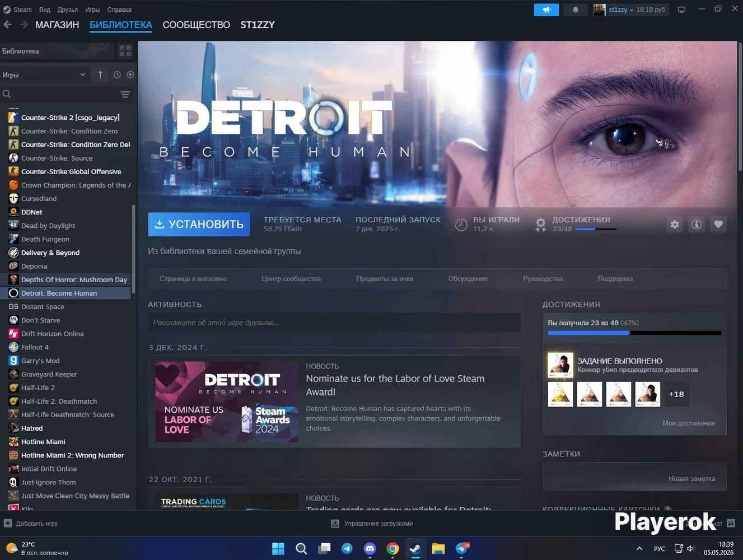743x560 pixels.
Task: Open the Библиотека home button
Action: tap(57, 51)
